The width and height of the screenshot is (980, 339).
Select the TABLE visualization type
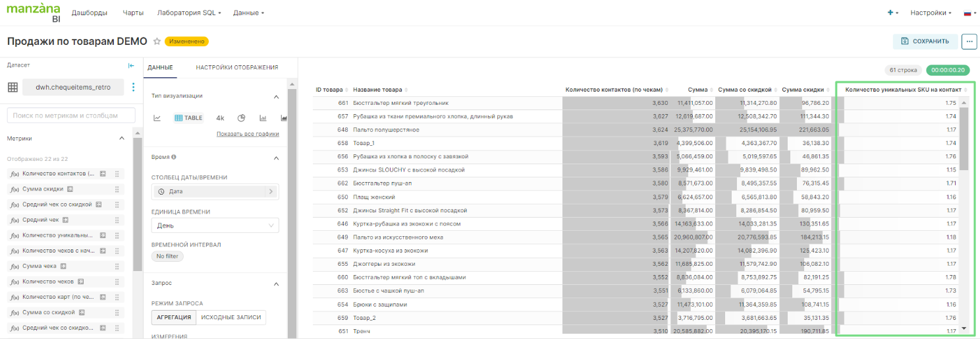[x=188, y=118]
